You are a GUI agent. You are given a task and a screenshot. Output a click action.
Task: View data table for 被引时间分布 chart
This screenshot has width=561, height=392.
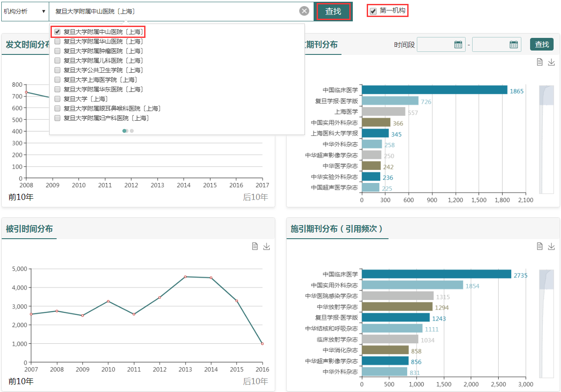point(255,247)
